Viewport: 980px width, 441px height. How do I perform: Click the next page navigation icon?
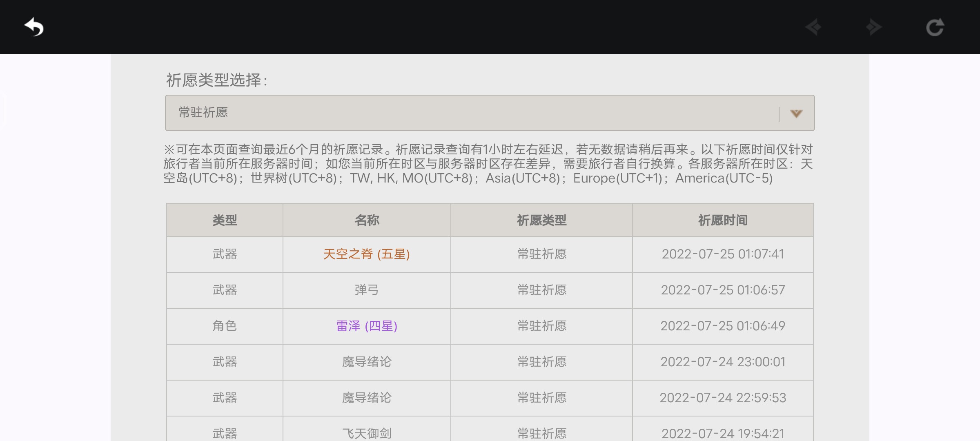873,27
